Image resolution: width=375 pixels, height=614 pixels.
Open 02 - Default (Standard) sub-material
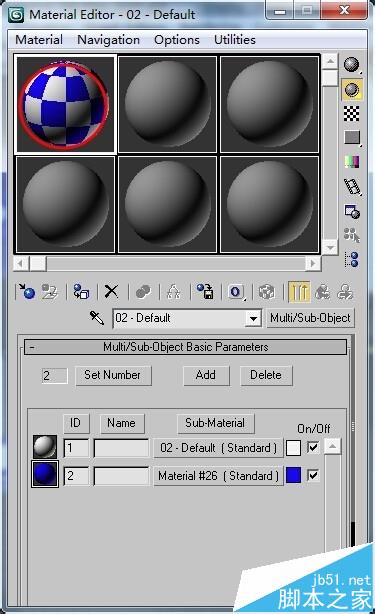tap(218, 448)
